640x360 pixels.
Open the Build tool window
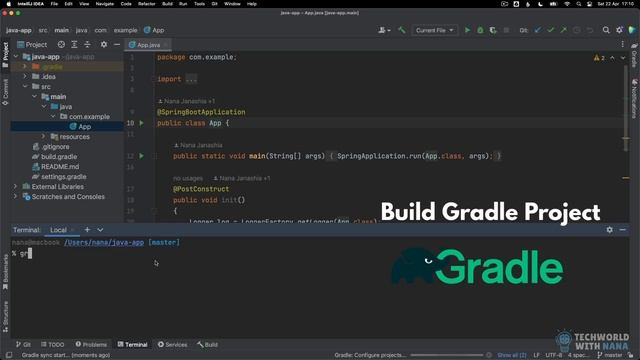[x=207, y=344]
